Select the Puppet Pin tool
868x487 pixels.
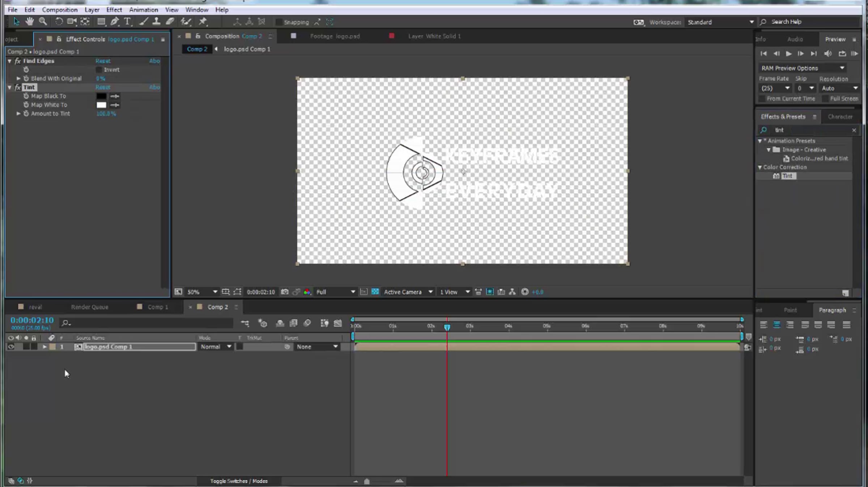coord(203,21)
